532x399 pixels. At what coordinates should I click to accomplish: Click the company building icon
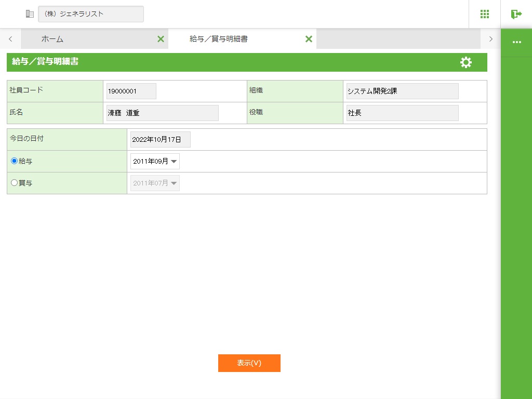click(30, 14)
